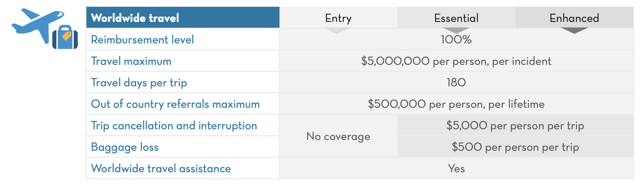This screenshot has height=187, width=644.
Task: Click Travel days per trip label
Action: (139, 82)
